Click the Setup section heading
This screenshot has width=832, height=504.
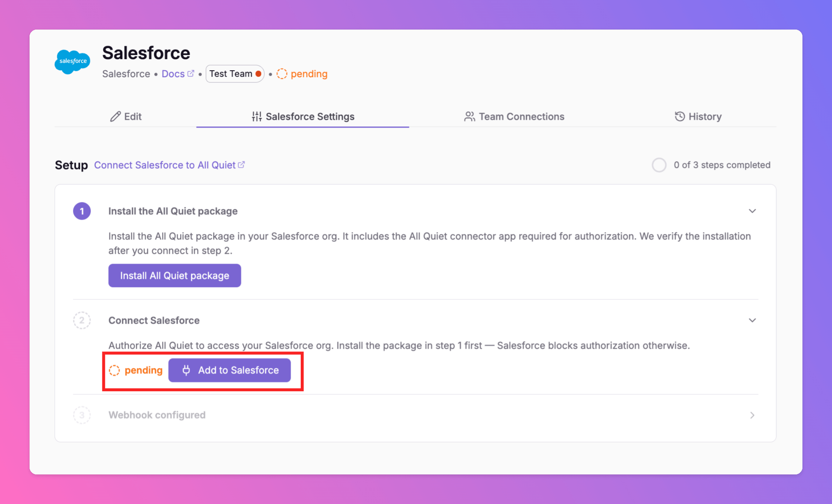tap(71, 165)
